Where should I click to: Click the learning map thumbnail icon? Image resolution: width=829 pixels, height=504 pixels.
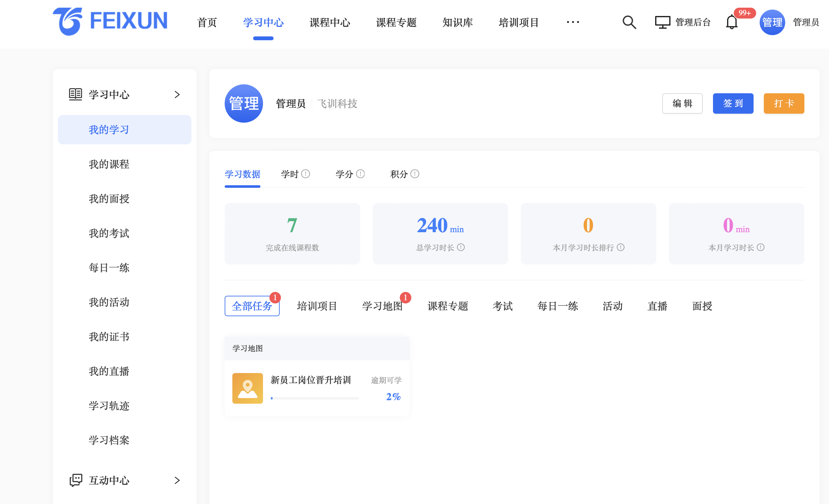pyautogui.click(x=247, y=388)
